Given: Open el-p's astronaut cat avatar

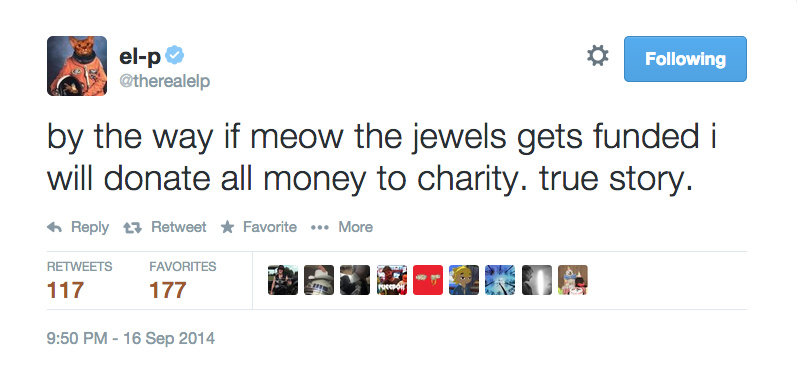Looking at the screenshot, I should [77, 66].
